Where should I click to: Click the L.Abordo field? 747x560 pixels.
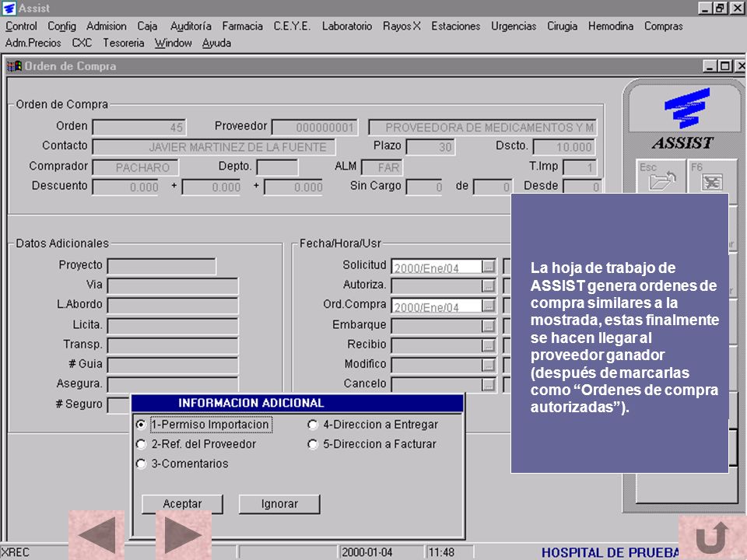pyautogui.click(x=173, y=305)
